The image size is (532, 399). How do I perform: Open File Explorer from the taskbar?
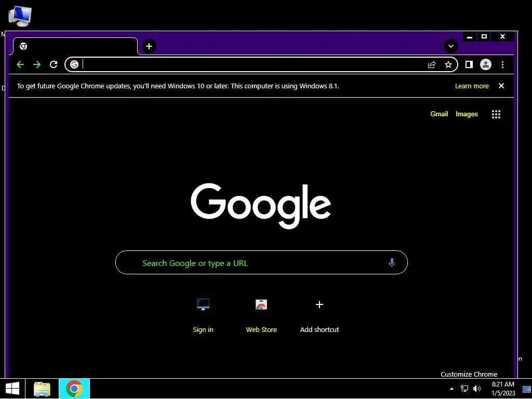(42, 389)
